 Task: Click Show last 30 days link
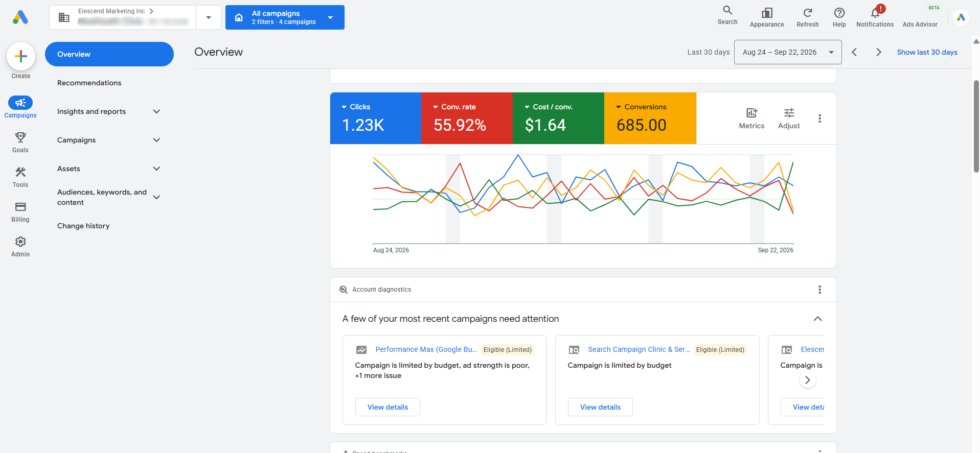(x=927, y=52)
